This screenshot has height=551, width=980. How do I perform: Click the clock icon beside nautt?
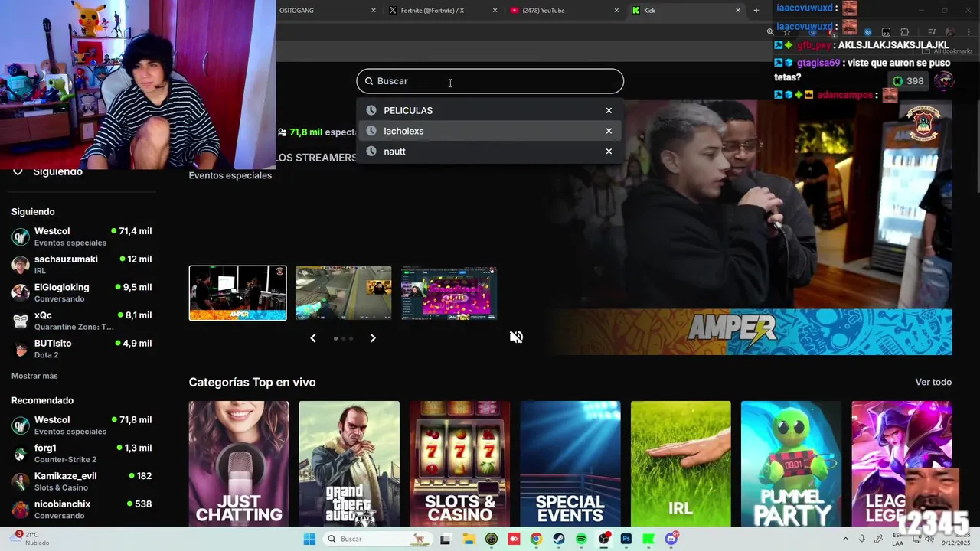371,152
